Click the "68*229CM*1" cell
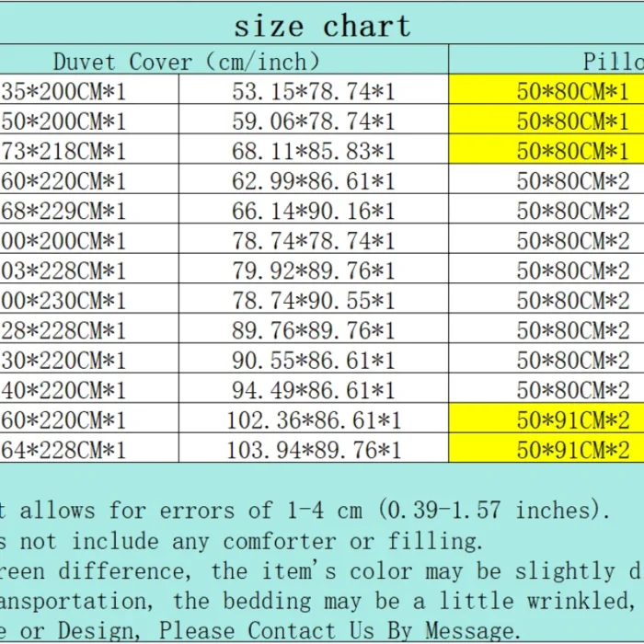The width and height of the screenshot is (644, 644). (x=89, y=209)
